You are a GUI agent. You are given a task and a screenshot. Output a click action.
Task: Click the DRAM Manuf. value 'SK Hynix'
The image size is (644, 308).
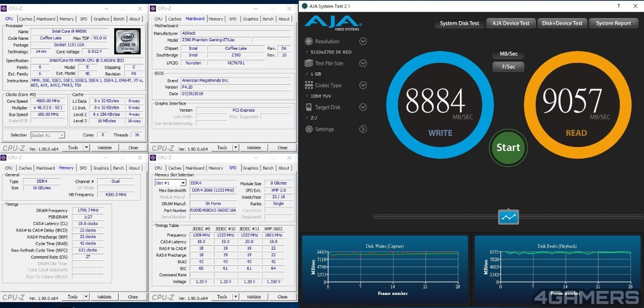coord(213,204)
